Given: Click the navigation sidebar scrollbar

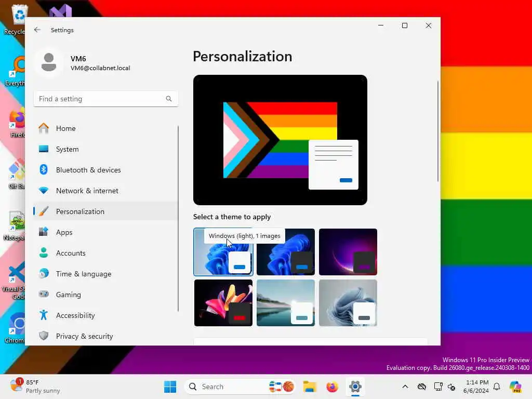Looking at the screenshot, I should (178, 219).
